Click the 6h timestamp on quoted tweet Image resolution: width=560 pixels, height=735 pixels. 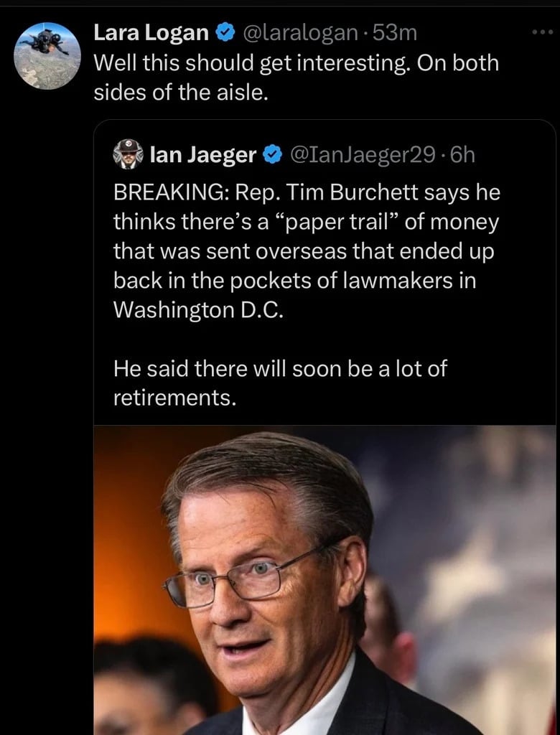coord(462,154)
